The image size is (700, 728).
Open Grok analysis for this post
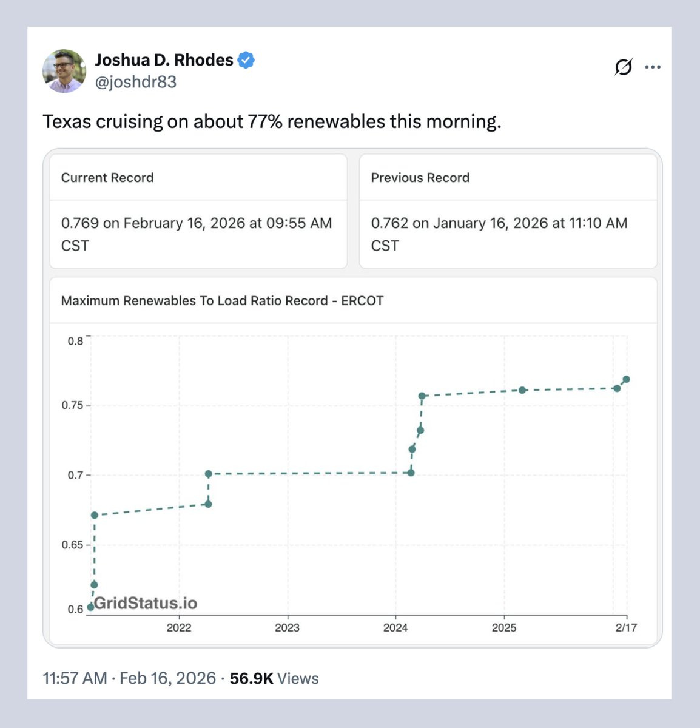(624, 67)
